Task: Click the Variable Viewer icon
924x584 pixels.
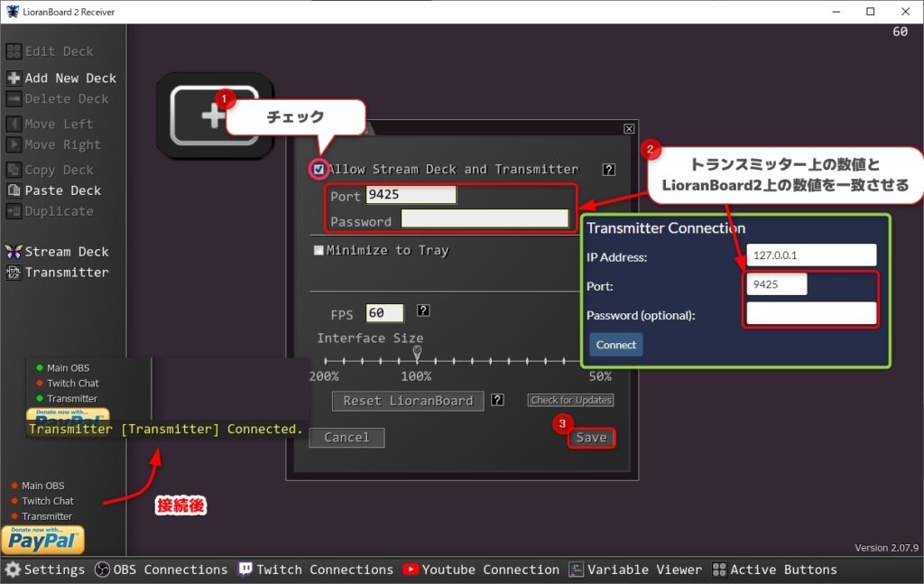Action: pos(577,570)
